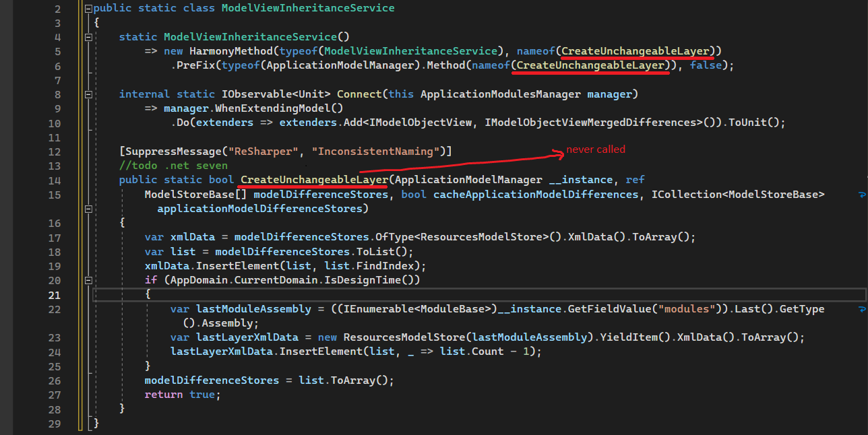Collapse the IsDesignTime if-block fold
This screenshot has height=435, width=868.
click(x=88, y=279)
